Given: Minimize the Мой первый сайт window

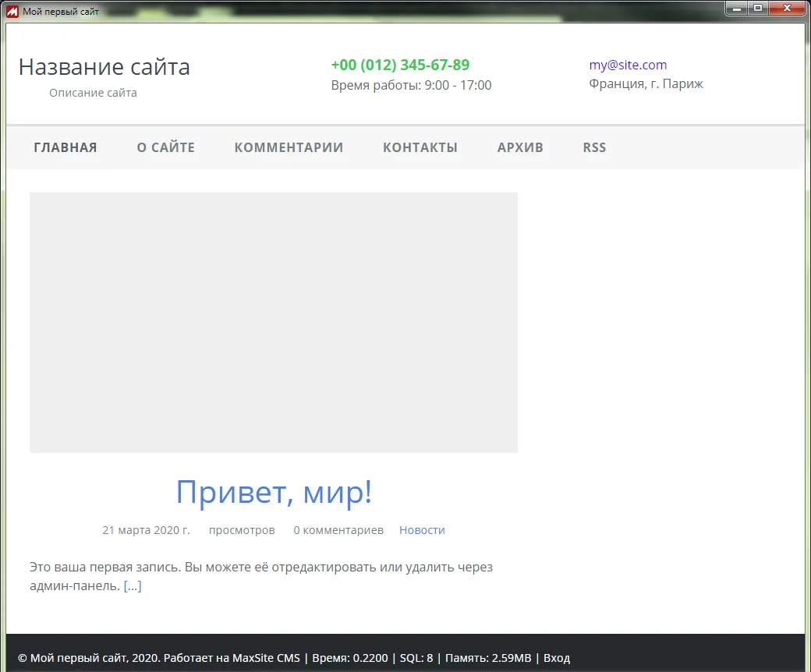Looking at the screenshot, I should pyautogui.click(x=737, y=9).
